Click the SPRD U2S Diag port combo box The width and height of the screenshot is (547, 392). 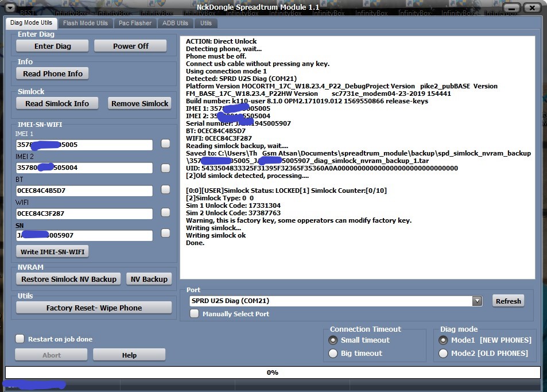tap(336, 301)
